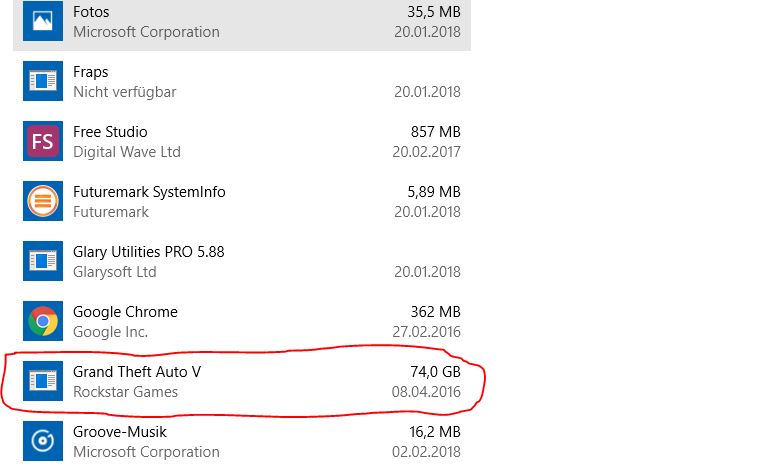Image resolution: width=768 pixels, height=474 pixels.
Task: Click the Rockstar Games publisher text
Action: tap(125, 392)
